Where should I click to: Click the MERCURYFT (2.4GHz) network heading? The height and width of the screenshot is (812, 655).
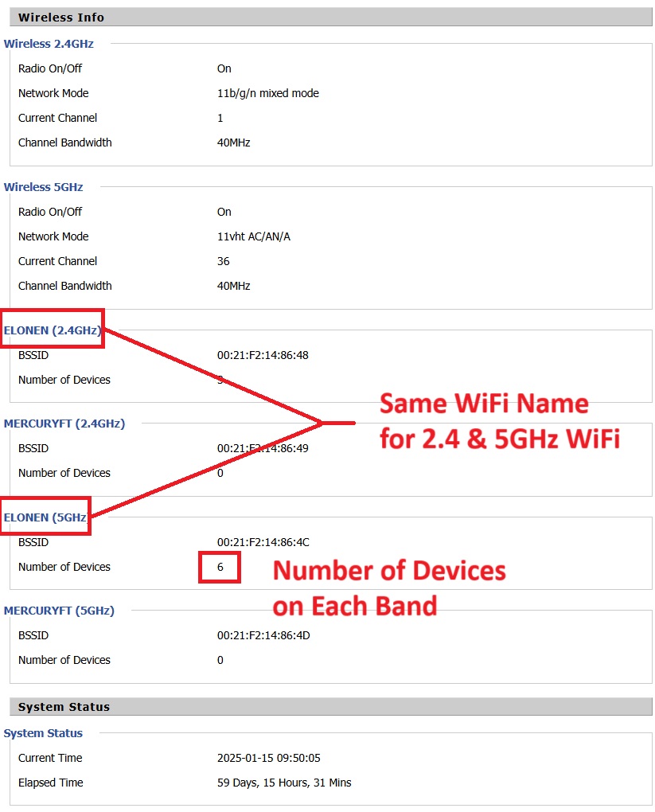click(x=64, y=424)
